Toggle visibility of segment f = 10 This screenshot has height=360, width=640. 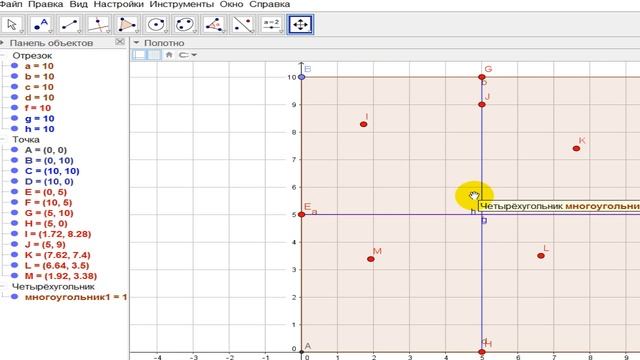click(x=15, y=108)
